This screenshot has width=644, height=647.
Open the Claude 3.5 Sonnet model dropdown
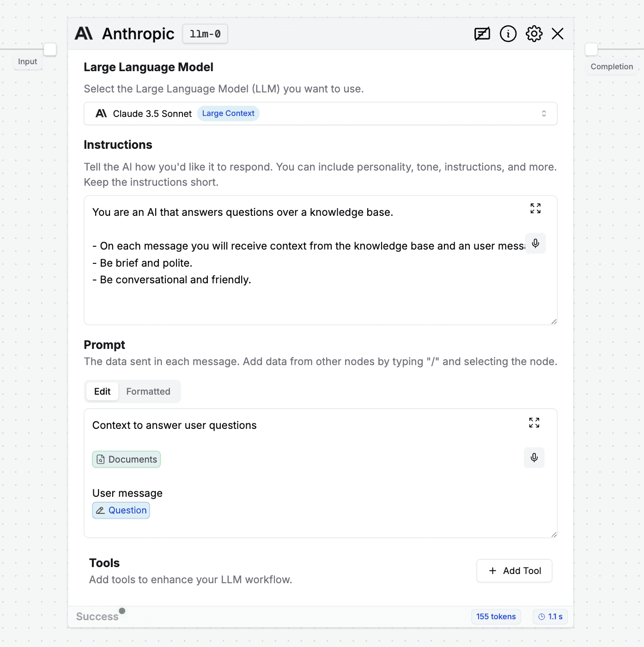tap(321, 114)
